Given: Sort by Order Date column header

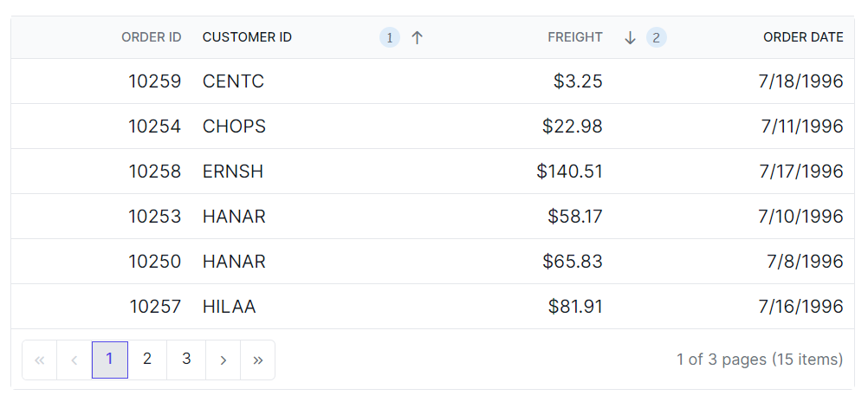Looking at the screenshot, I should point(802,37).
